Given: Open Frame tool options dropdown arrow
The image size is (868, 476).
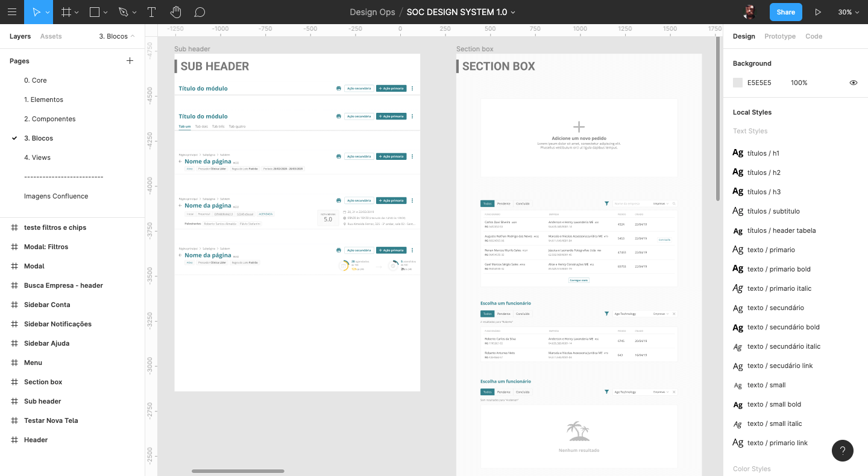Looking at the screenshot, I should click(77, 12).
